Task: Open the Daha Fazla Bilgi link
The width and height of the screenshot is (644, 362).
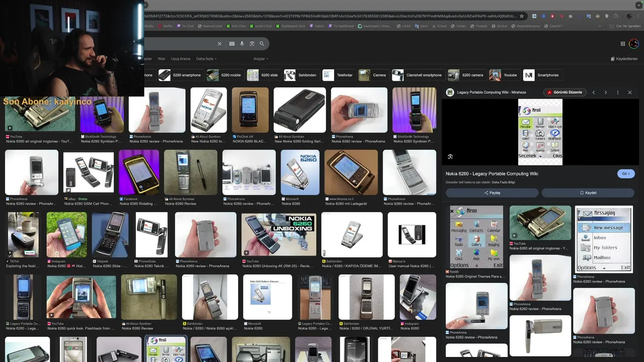Action: point(503,182)
